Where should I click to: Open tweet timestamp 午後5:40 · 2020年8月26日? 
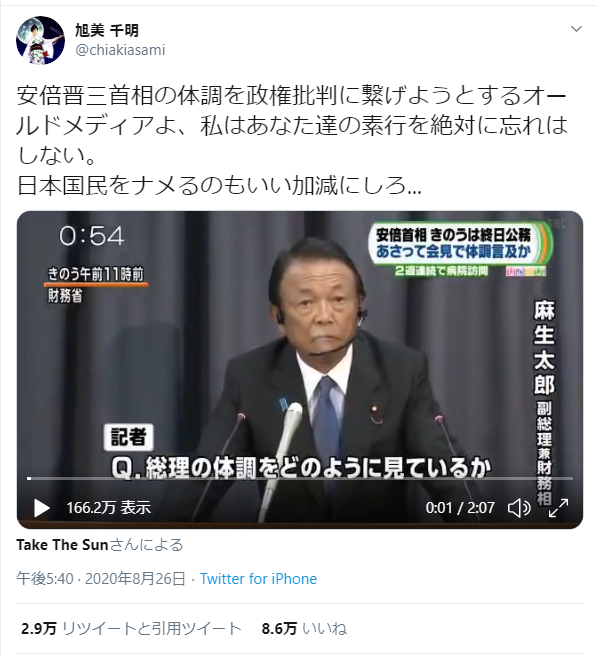click(x=101, y=579)
